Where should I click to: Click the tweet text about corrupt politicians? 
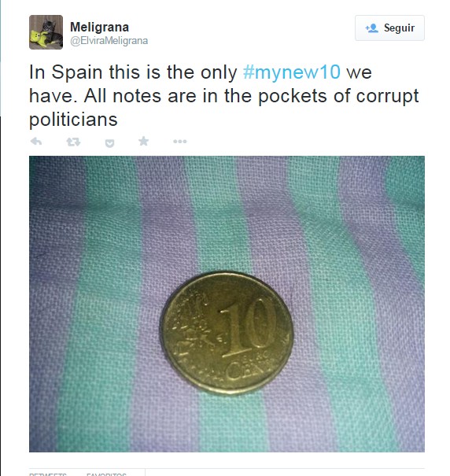pos(223,96)
